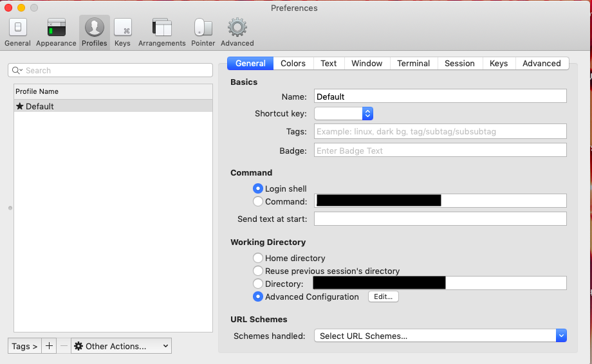
Task: Switch to the profile Keys tab
Action: pos(499,64)
